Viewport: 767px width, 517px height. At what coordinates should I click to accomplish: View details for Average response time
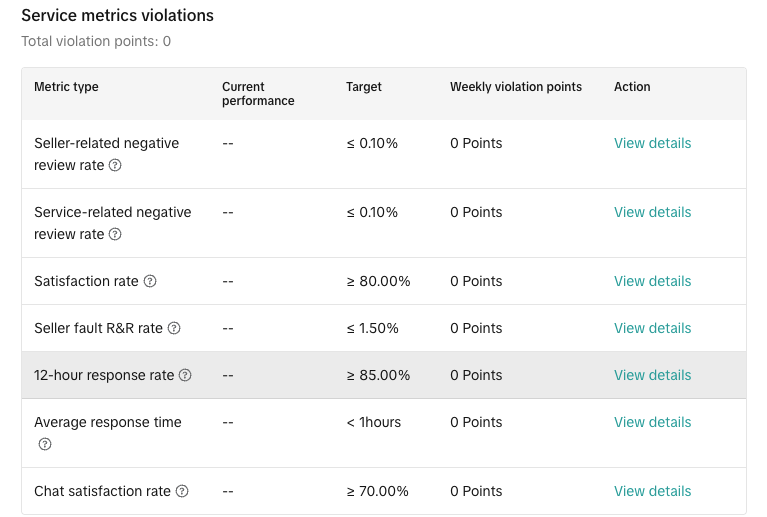tap(652, 422)
